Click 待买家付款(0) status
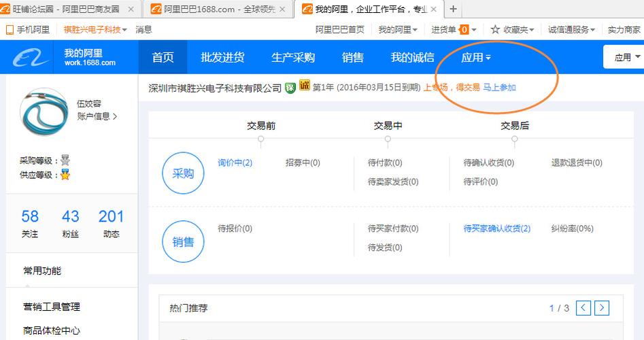This screenshot has height=340, width=644. coord(393,228)
